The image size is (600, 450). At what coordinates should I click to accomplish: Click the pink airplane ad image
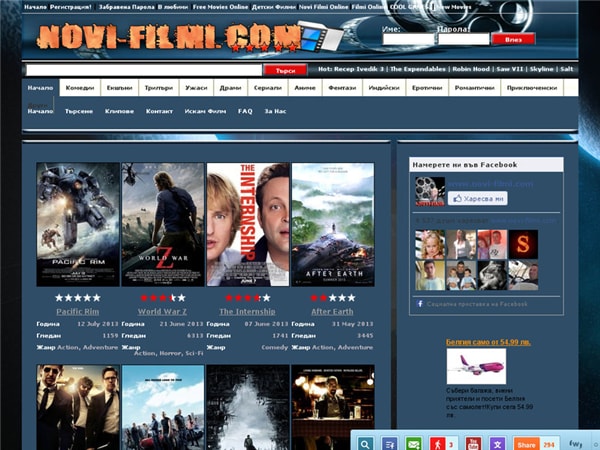pyautogui.click(x=476, y=366)
